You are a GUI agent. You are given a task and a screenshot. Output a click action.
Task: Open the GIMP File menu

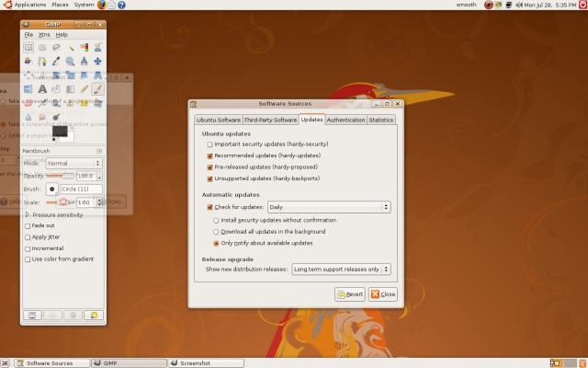pyautogui.click(x=28, y=35)
